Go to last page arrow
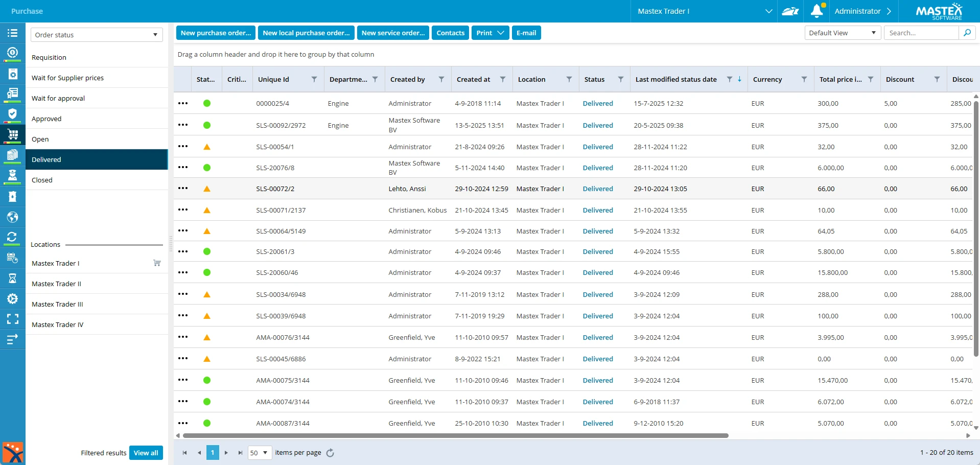This screenshot has height=465, width=980. pyautogui.click(x=240, y=453)
